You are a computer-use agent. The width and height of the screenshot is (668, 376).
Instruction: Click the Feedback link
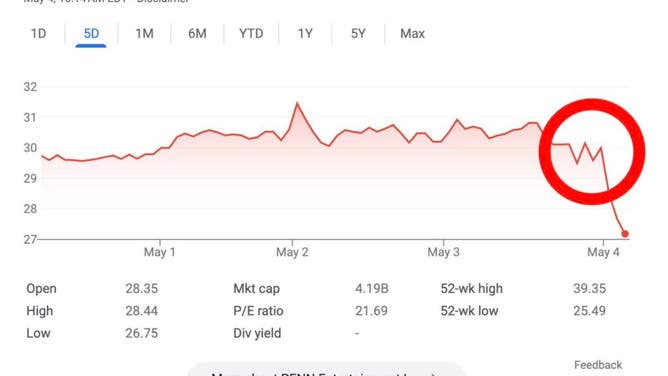(598, 365)
